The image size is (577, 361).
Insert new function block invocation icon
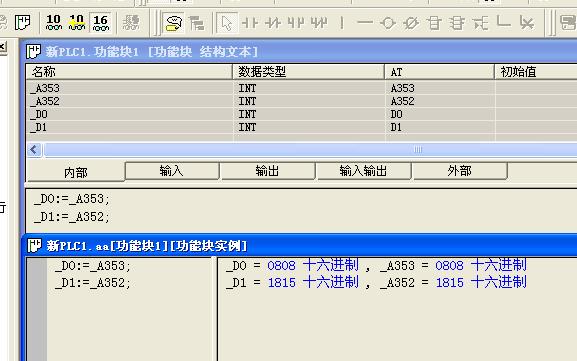pos(457,23)
